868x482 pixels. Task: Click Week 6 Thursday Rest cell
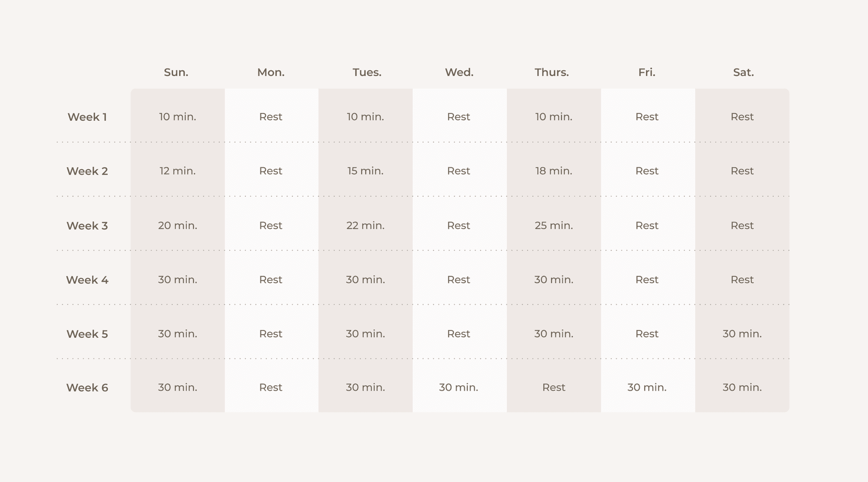[x=554, y=387]
